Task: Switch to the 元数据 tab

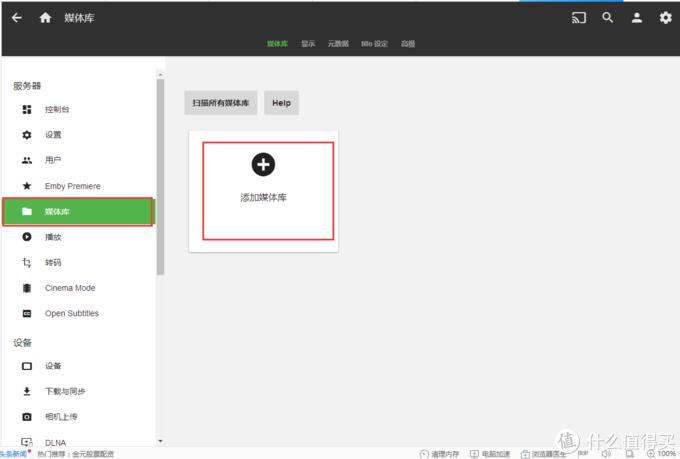Action: pos(338,44)
